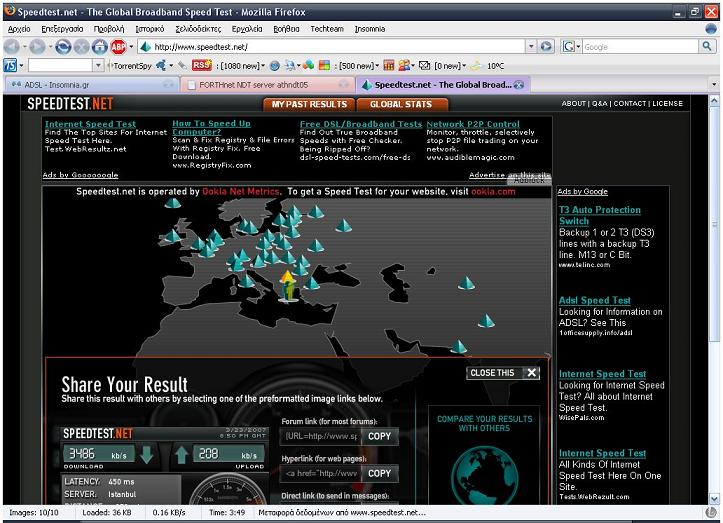Open the Βοήθεια menu
723x523 pixels.
(x=286, y=29)
